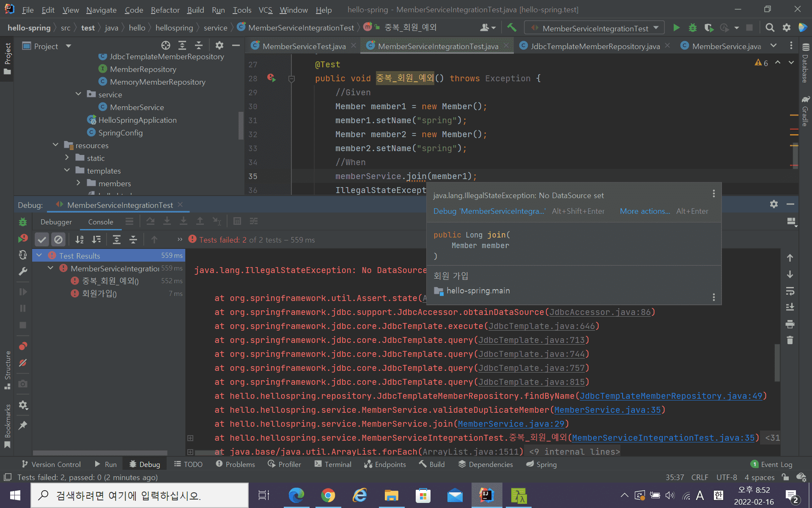
Task: Open JdbcTemplateMemberRepository.java:49 stack trace link
Action: point(671,396)
